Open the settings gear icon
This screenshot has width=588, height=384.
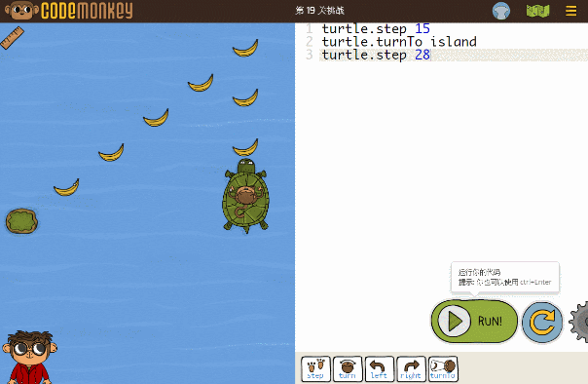pos(579,322)
